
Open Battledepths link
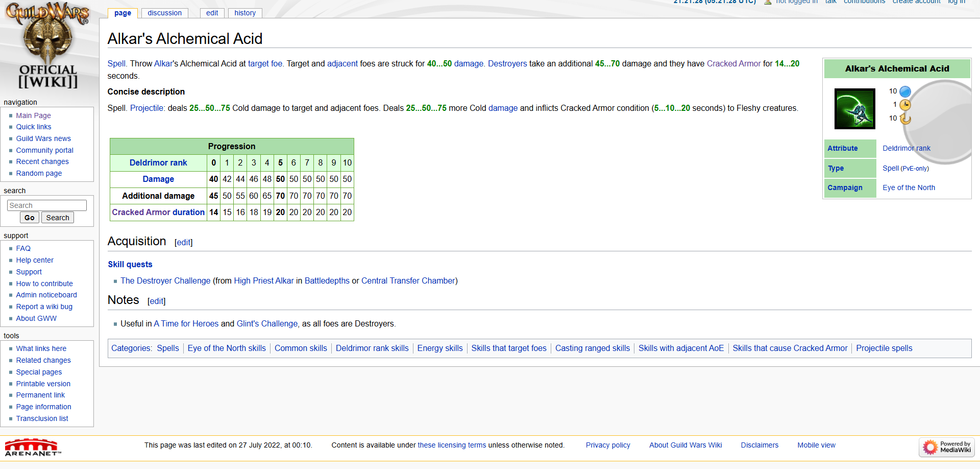pyautogui.click(x=327, y=280)
